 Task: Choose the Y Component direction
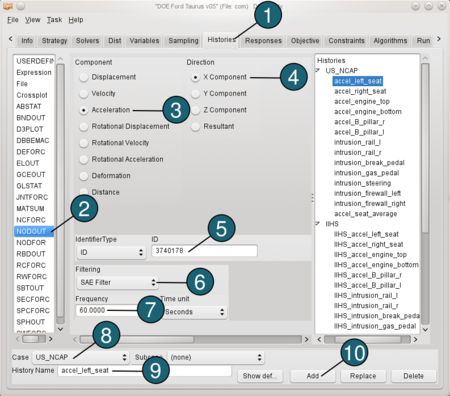[195, 94]
